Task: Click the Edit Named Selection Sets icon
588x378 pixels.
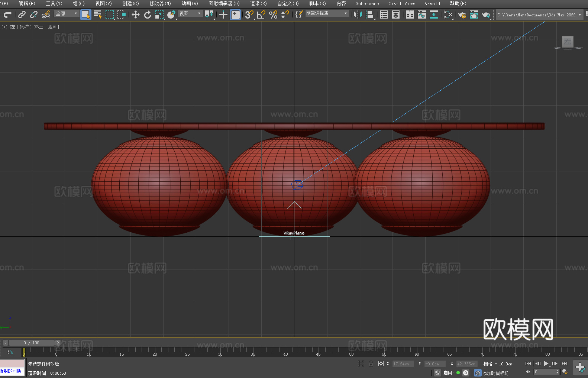Action: coord(299,14)
